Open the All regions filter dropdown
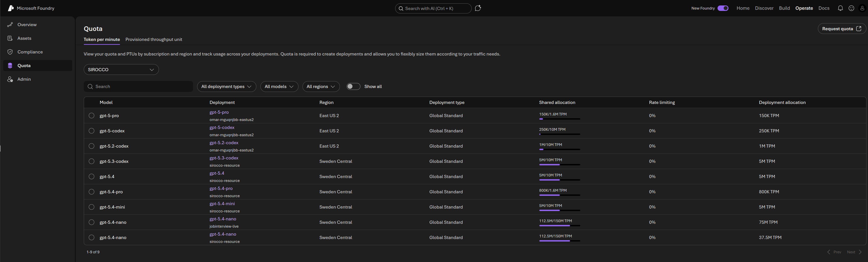 [x=321, y=87]
